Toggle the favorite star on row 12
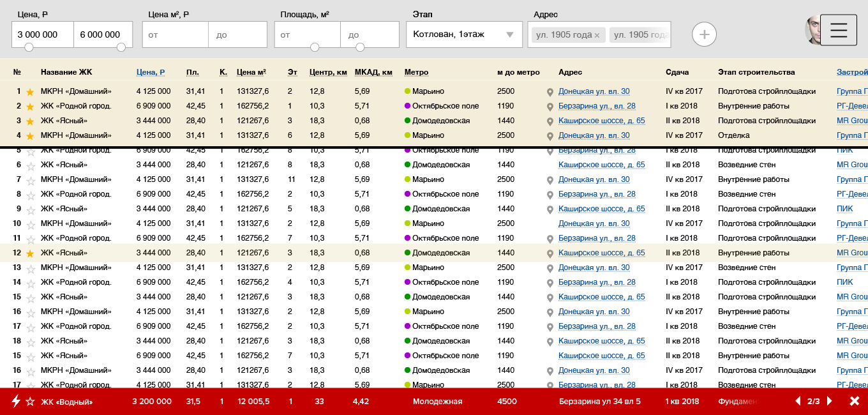The image size is (868, 415). coord(29,253)
